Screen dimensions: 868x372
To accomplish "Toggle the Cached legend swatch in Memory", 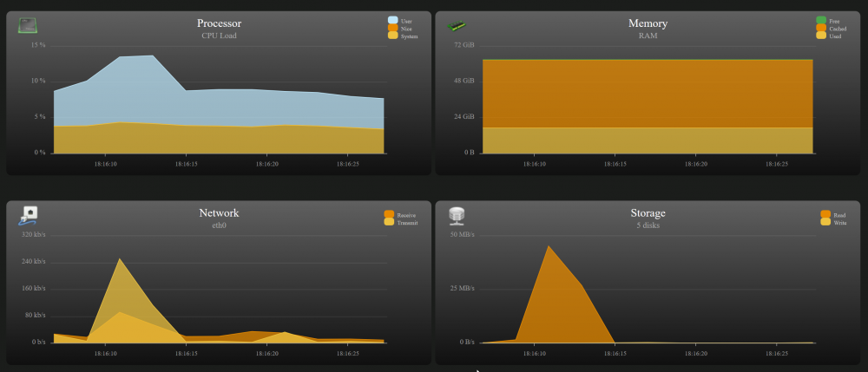I will (x=821, y=28).
